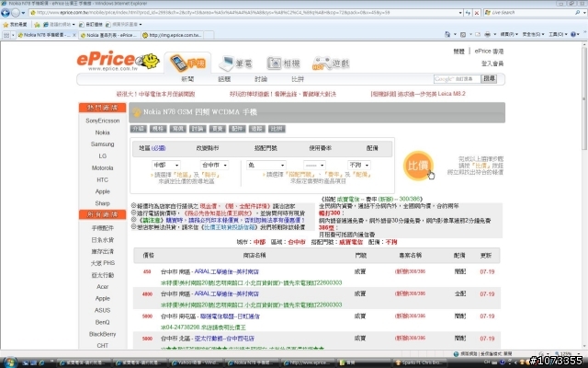Screen dimensions: 588x368
Task: Open the Safety 安全性 menu dropdown
Action: click(533, 34)
